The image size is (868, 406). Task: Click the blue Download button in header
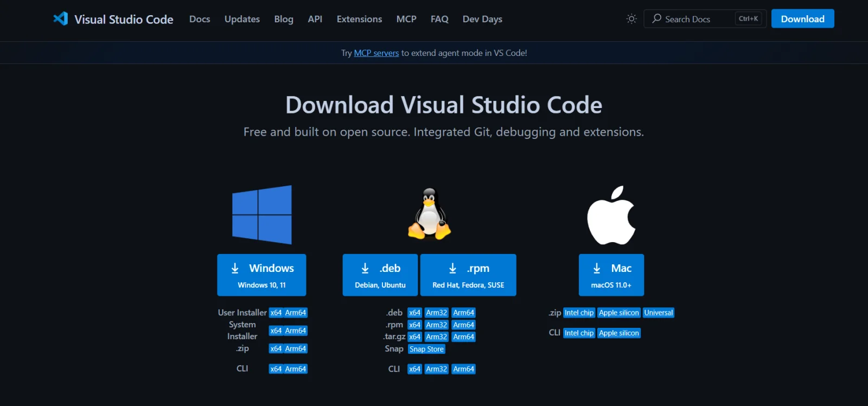point(803,18)
